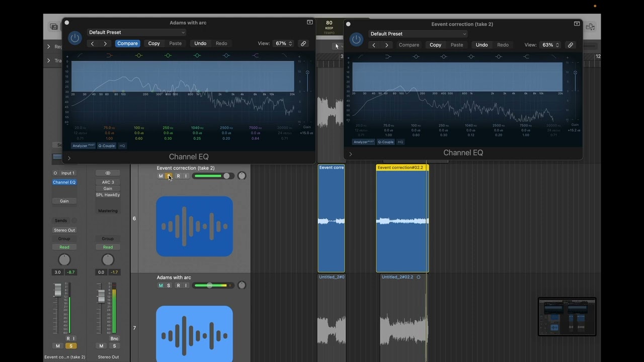644x362 pixels.
Task: Click the picture-in-picture thumbnail preview
Action: pyautogui.click(x=567, y=316)
